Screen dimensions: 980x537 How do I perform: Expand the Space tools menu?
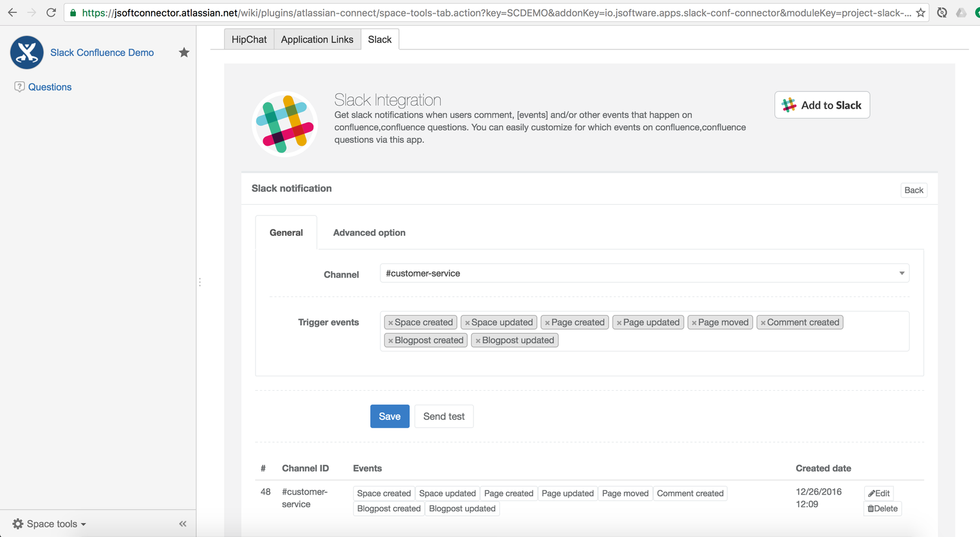[50, 524]
